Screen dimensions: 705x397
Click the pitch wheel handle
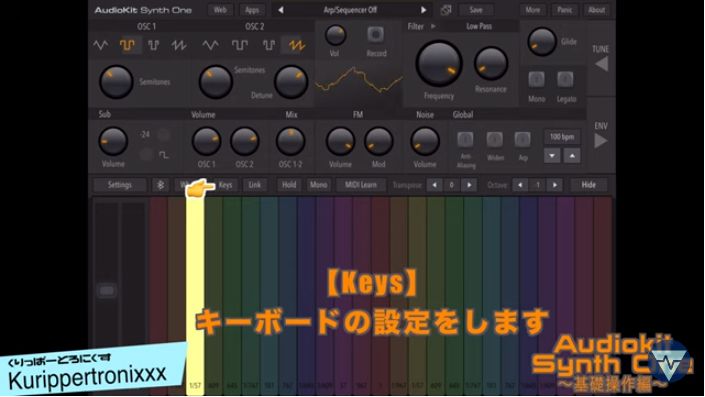pyautogui.click(x=107, y=290)
